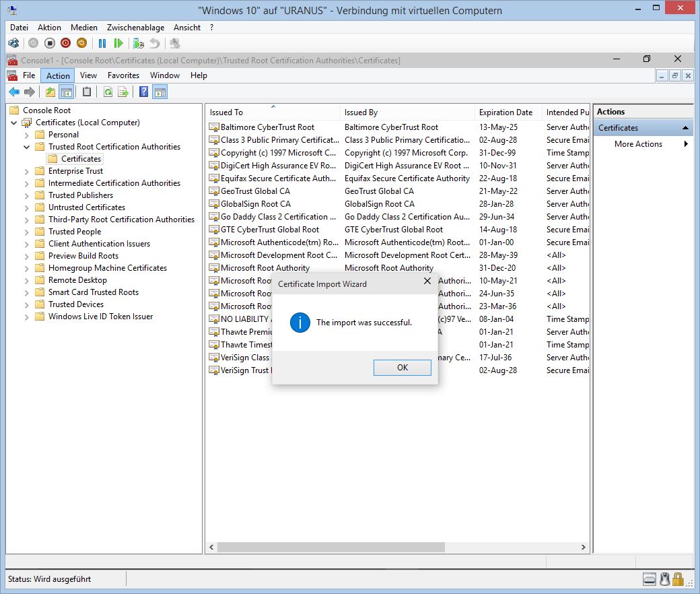Click the blue Back arrow in MMC toolbar
This screenshot has width=700, height=594.
13,92
